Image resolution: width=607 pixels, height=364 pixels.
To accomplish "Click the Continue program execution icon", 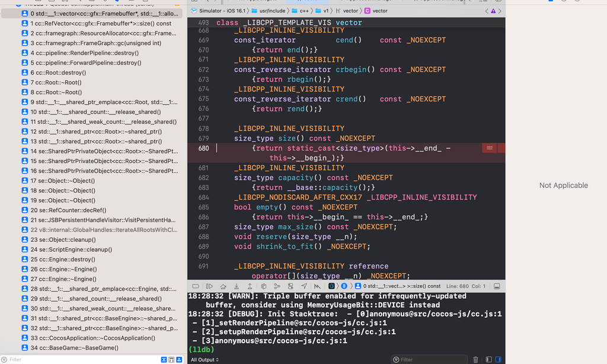I will (x=209, y=286).
